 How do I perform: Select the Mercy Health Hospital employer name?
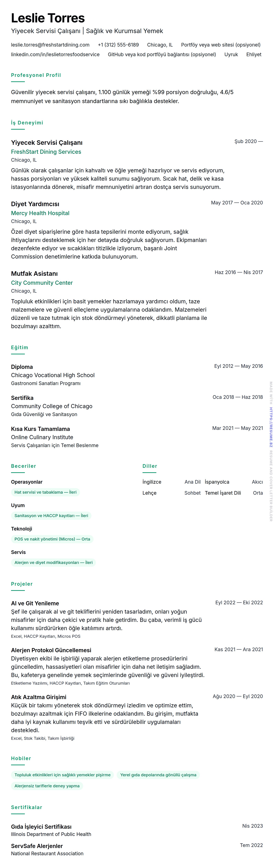click(x=40, y=213)
